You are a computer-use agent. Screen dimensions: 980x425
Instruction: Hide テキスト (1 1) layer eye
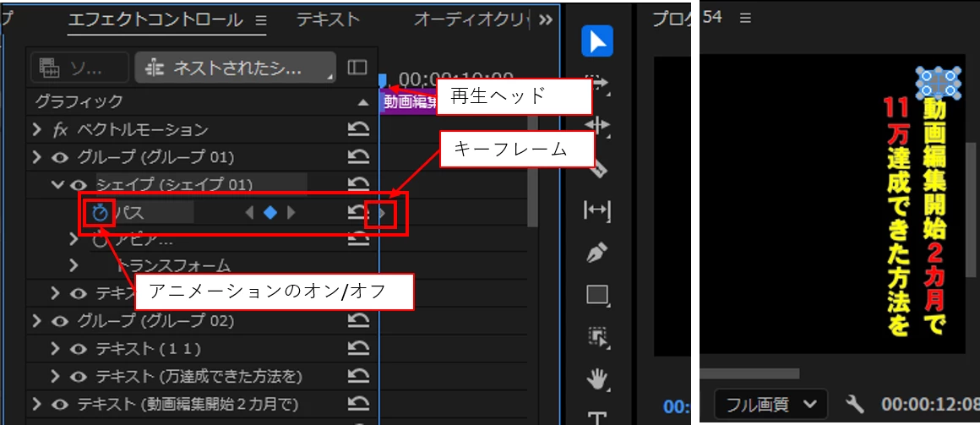(78, 349)
